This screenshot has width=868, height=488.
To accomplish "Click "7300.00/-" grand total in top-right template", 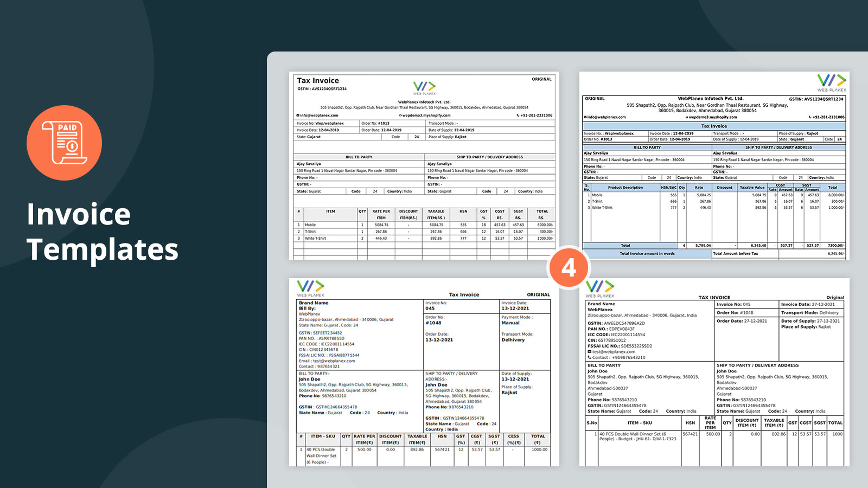I will pyautogui.click(x=835, y=246).
